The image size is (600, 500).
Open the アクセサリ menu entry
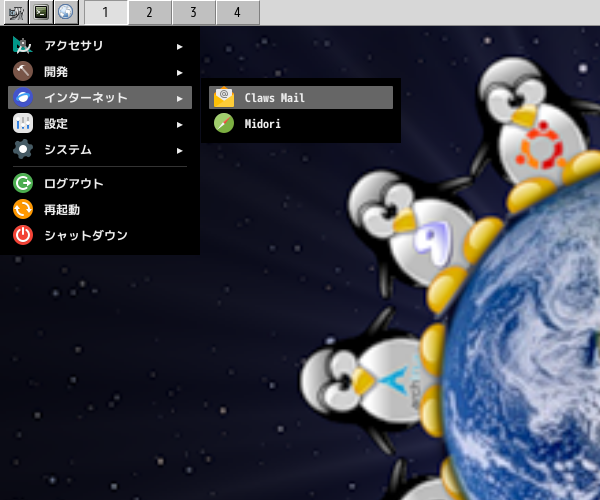[100, 46]
